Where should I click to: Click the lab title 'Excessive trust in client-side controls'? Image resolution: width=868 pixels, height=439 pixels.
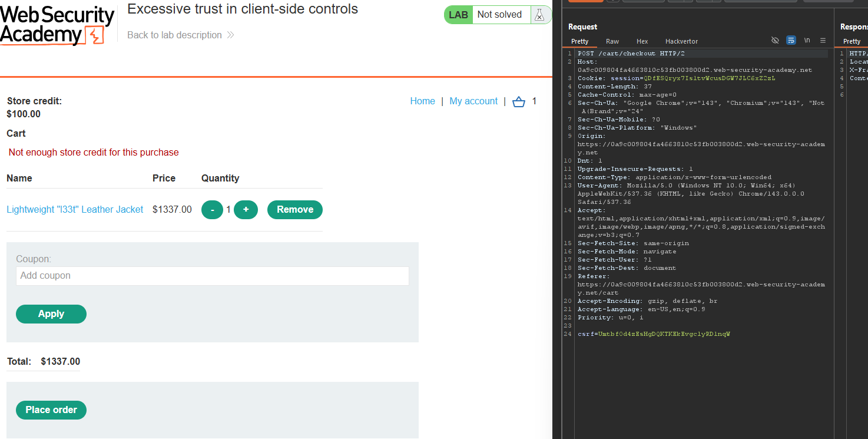click(243, 9)
